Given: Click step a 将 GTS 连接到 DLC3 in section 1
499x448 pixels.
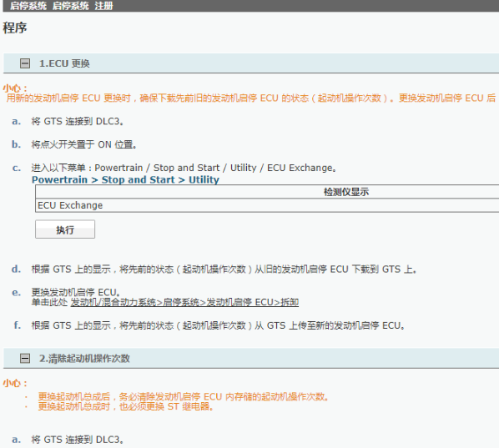Looking at the screenshot, I should 77,121.
